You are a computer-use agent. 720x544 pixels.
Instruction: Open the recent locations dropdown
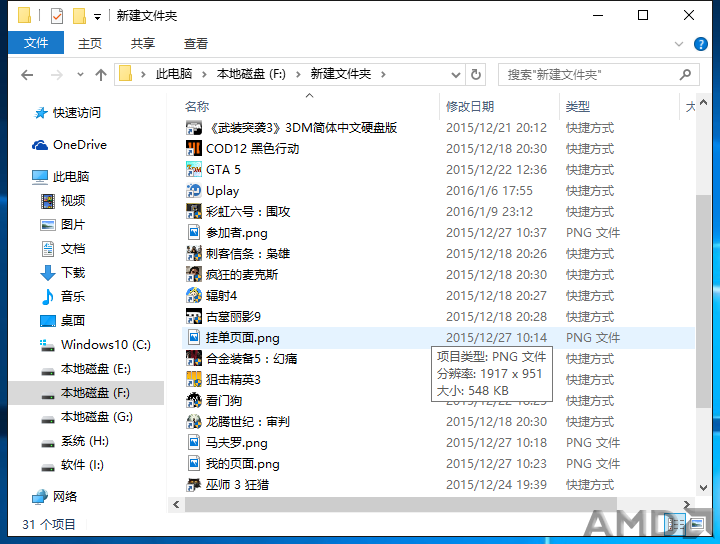pyautogui.click(x=80, y=74)
